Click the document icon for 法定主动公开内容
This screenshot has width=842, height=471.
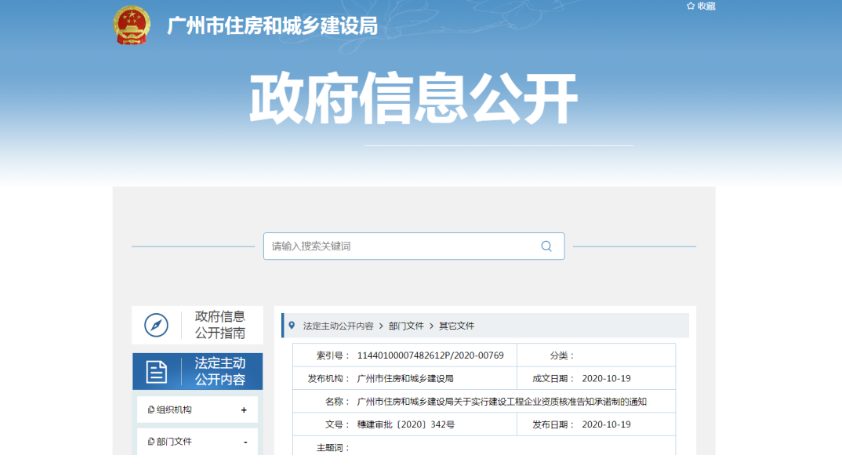point(156,372)
